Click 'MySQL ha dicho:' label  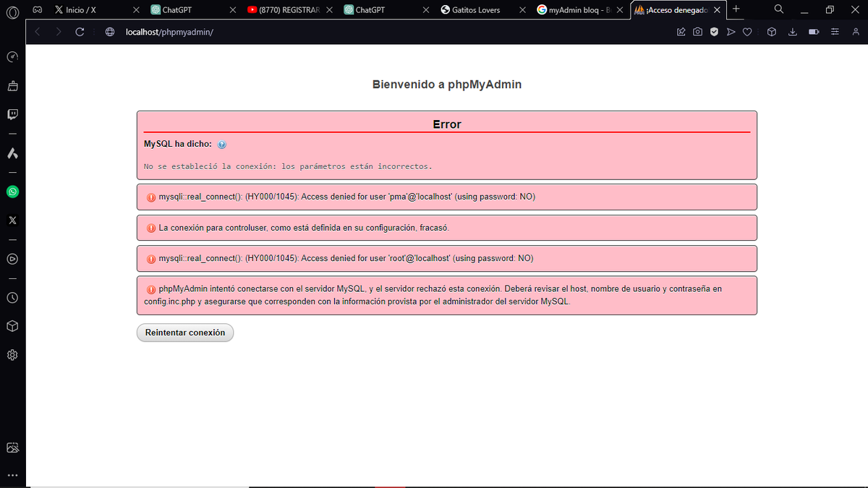pos(178,144)
